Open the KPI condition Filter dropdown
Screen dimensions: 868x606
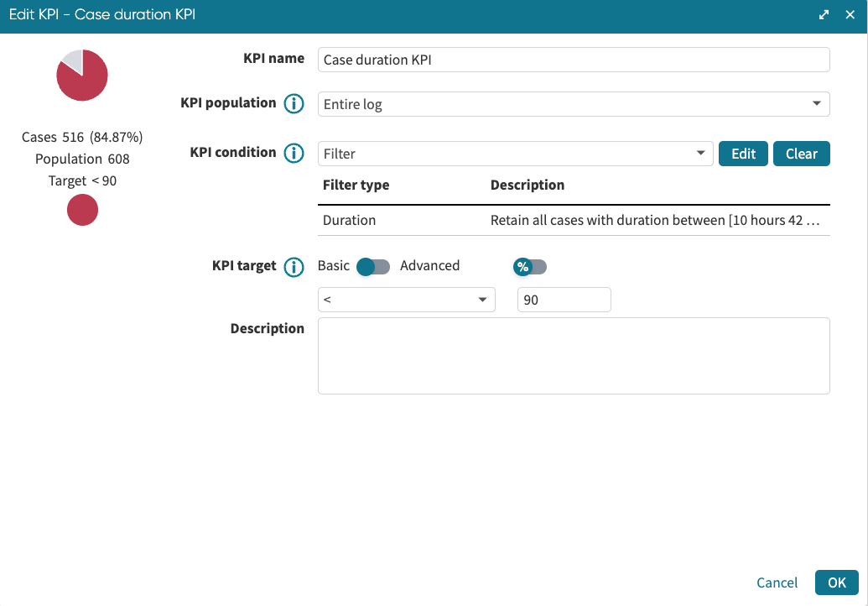(515, 154)
